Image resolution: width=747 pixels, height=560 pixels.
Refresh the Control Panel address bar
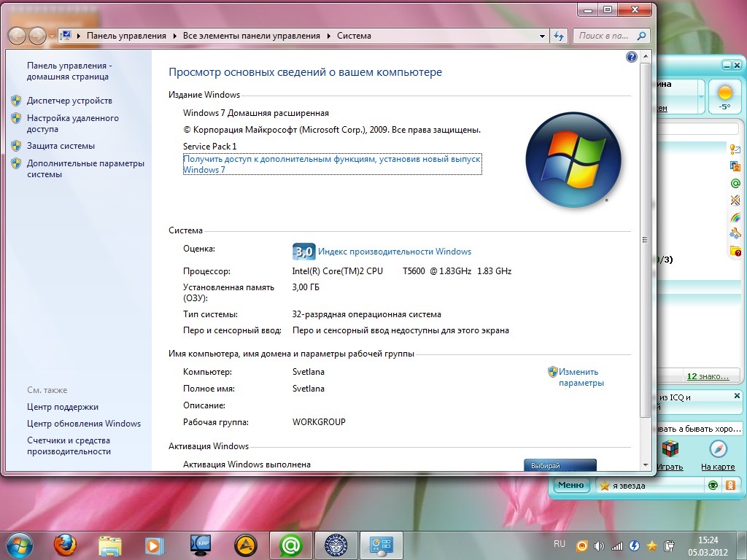tap(558, 36)
